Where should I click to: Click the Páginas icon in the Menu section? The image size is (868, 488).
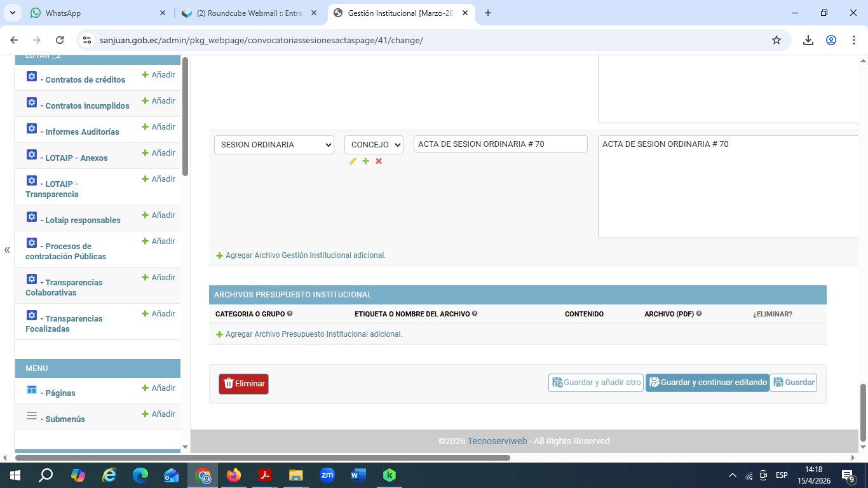pos(32,390)
